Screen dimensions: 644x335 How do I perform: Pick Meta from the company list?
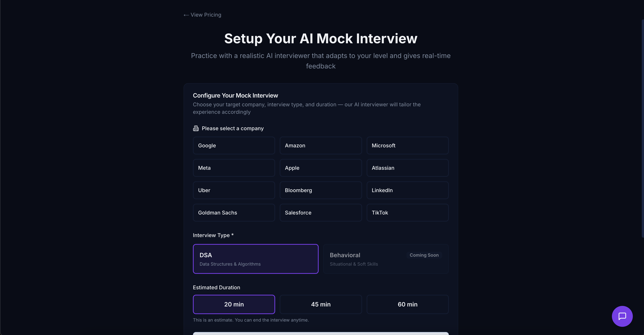(x=234, y=168)
